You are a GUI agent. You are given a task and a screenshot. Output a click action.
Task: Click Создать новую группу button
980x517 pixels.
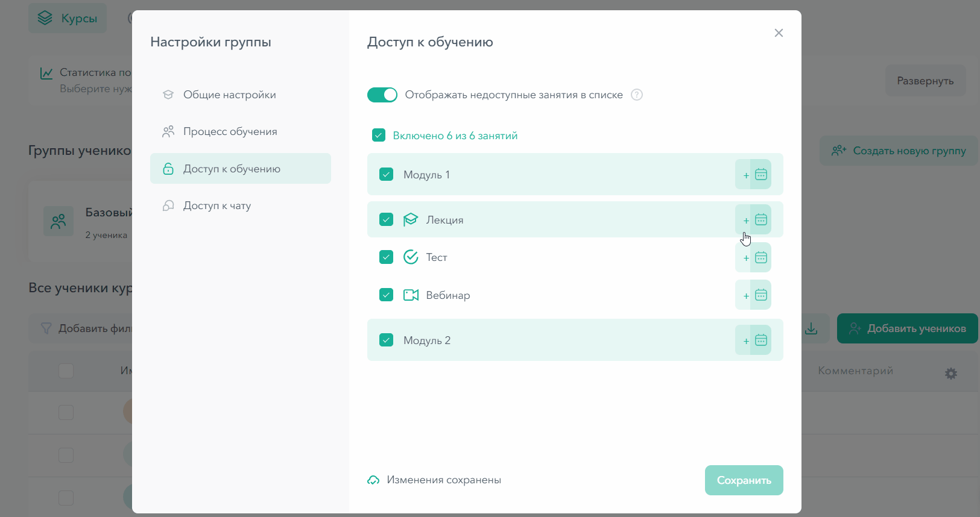899,151
